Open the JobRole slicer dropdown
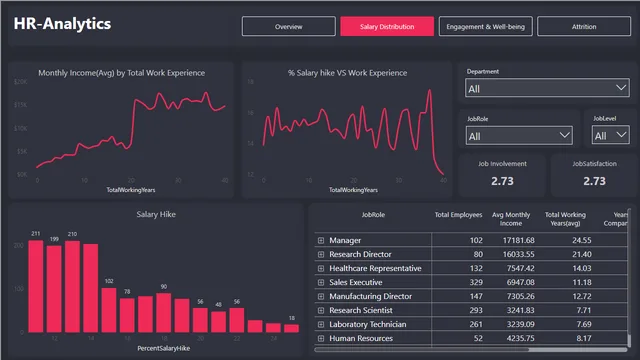640x360 pixels. point(519,136)
